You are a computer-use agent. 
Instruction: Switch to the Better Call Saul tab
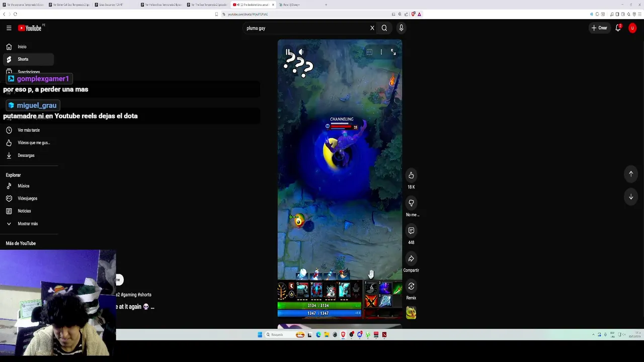point(69,5)
